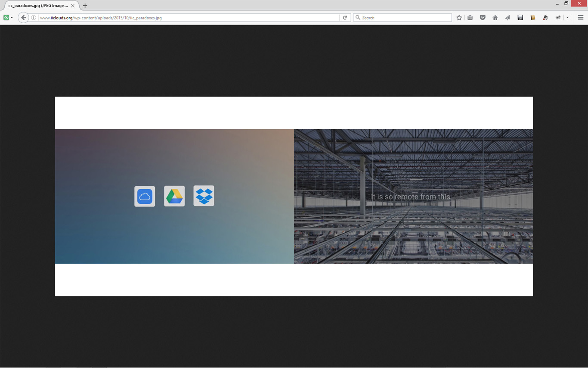Screen dimensions: 588x368
Task: Bookmark this page with the star icon
Action: click(x=459, y=18)
